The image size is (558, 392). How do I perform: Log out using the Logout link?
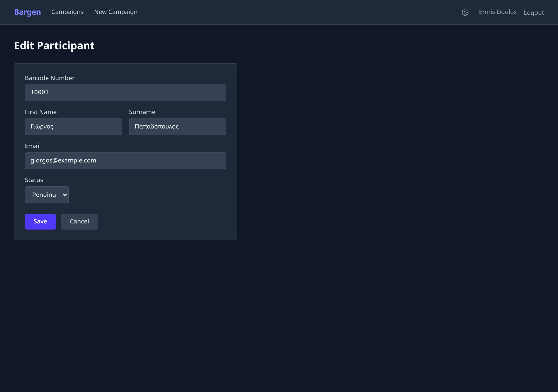[x=533, y=13]
